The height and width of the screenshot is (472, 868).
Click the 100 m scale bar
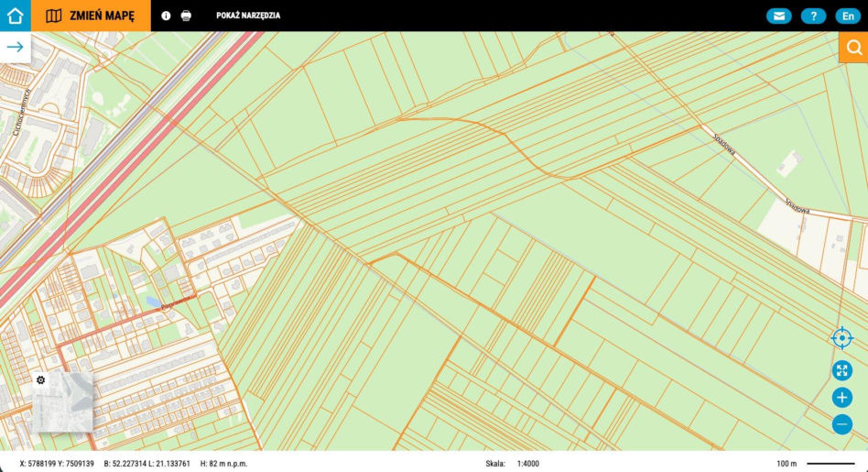[x=816, y=464]
